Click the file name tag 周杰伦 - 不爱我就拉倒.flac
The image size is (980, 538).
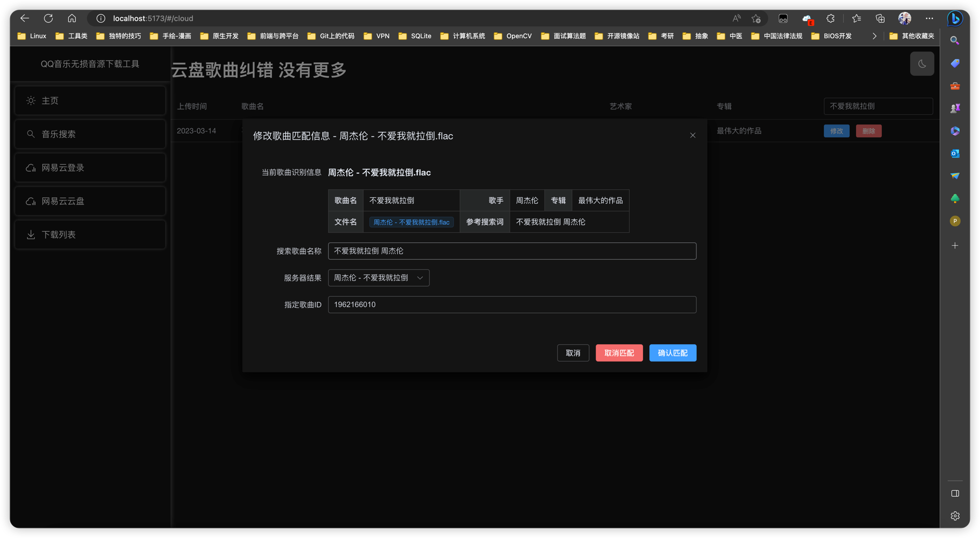[411, 222]
